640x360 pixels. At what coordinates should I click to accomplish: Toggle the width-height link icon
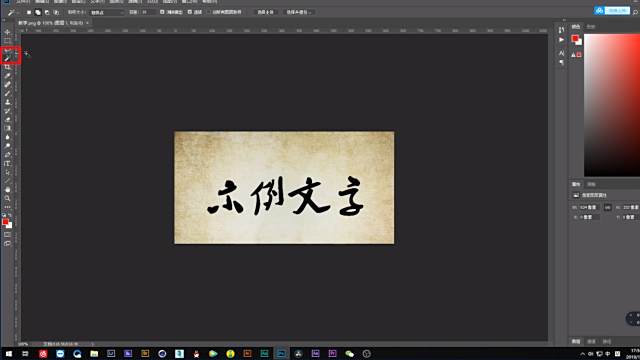pos(607,208)
